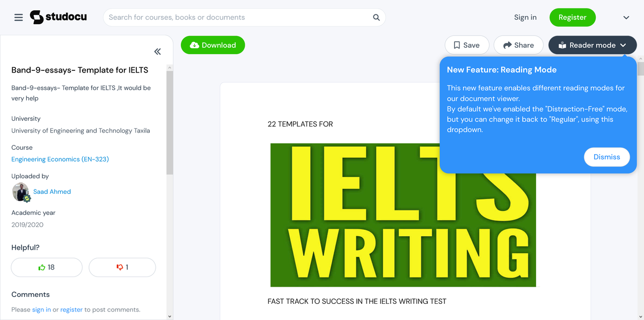Screen dimensions: 644x320
Task: Click the share arrow icon
Action: point(506,45)
